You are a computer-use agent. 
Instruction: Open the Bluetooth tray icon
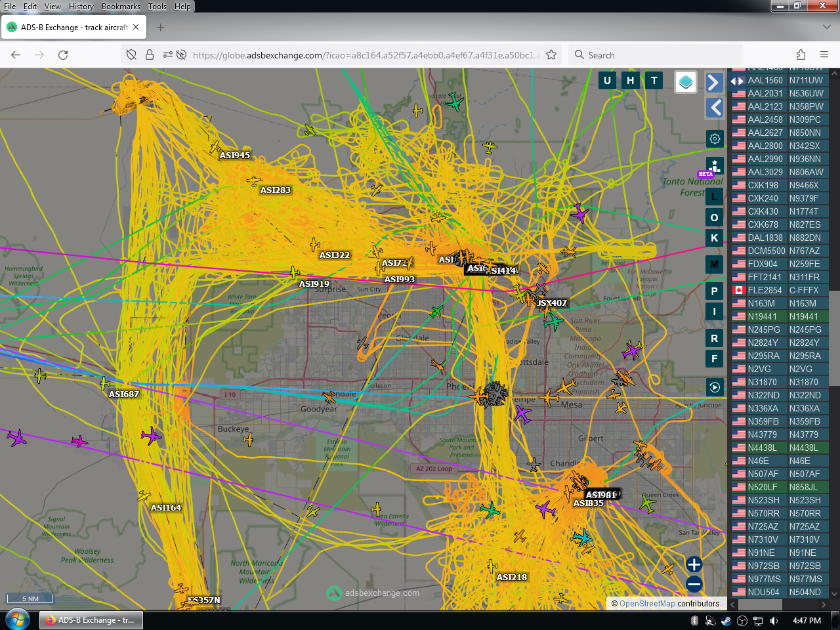tap(694, 621)
